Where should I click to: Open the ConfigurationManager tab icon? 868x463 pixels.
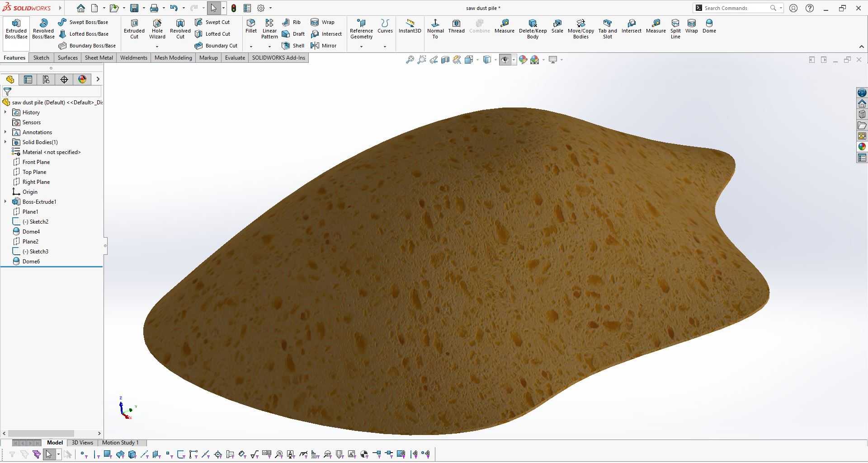click(x=46, y=80)
